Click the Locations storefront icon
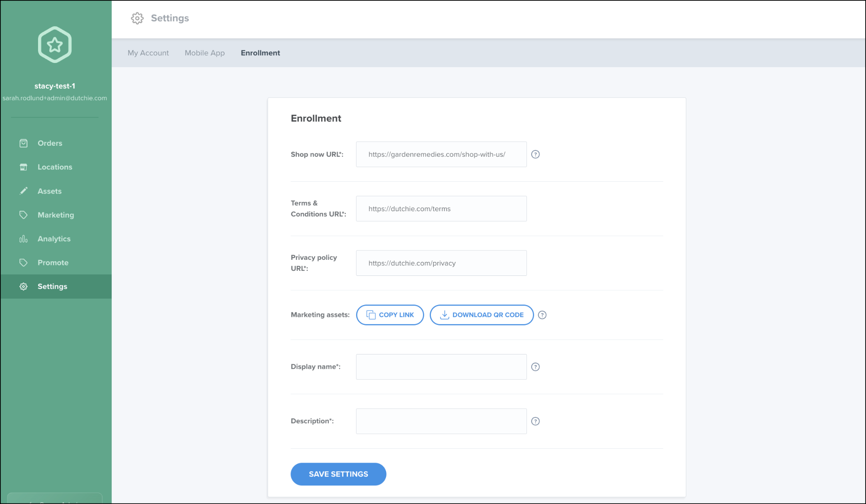 pos(24,167)
